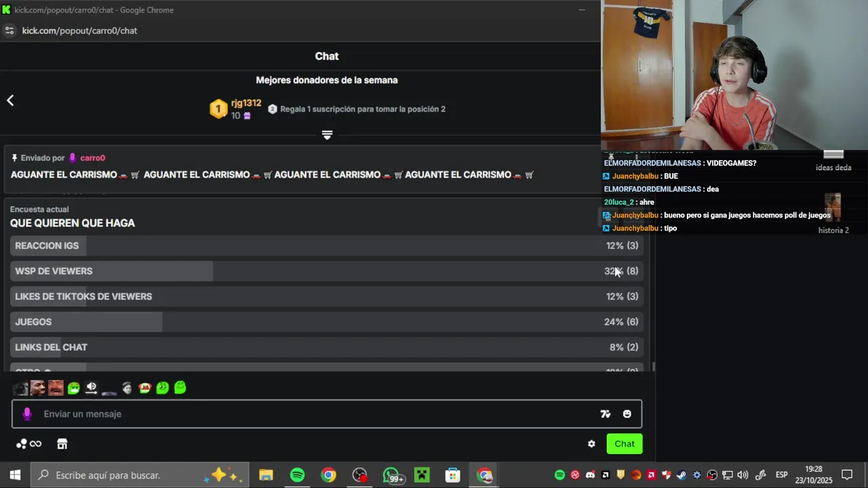
Task: Open File Explorer from taskbar
Action: 266,475
